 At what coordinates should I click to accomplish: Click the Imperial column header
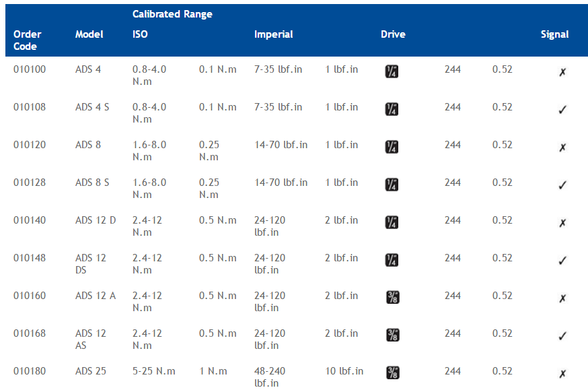coord(273,34)
